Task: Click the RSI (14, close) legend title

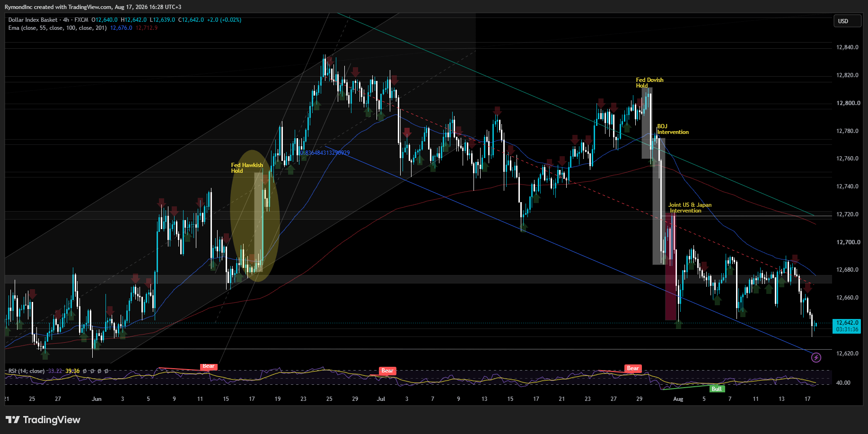Action: (26, 371)
